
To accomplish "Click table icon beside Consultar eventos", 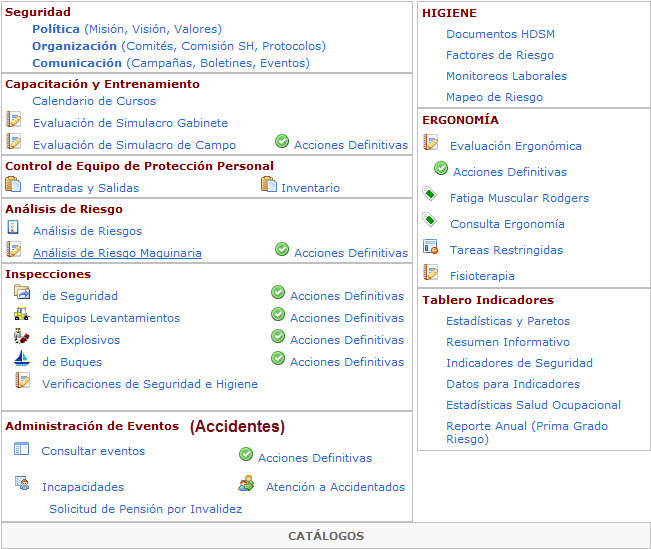I will pyautogui.click(x=22, y=449).
